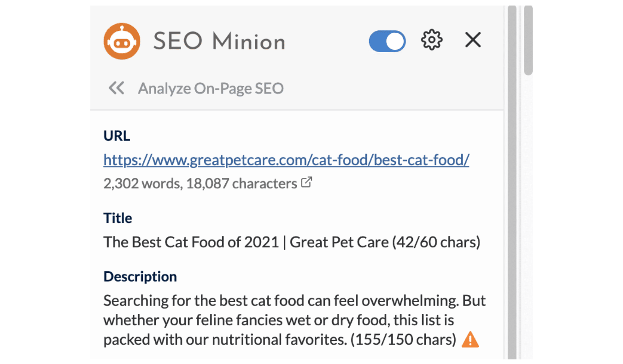
Task: Click the 42/60 chars title counter
Action: [436, 242]
